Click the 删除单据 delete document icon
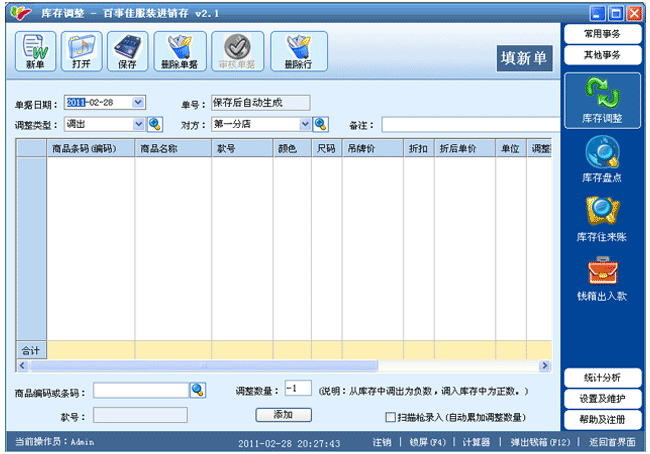650x454 pixels. (179, 51)
